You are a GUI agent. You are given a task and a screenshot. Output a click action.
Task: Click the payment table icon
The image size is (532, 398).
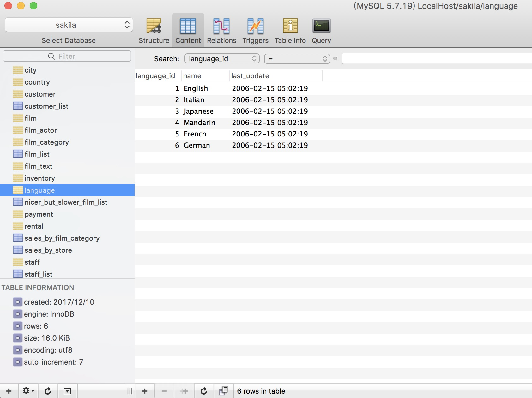tap(18, 214)
